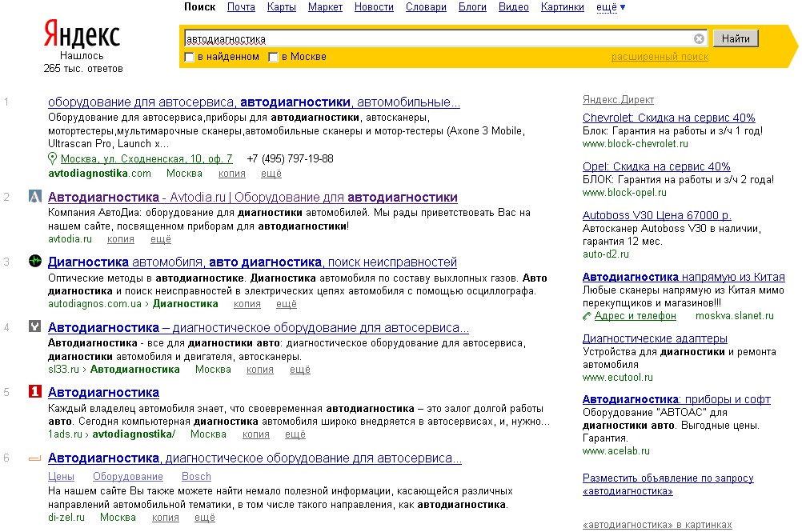
Task: Click the Найти button
Action: click(x=736, y=38)
